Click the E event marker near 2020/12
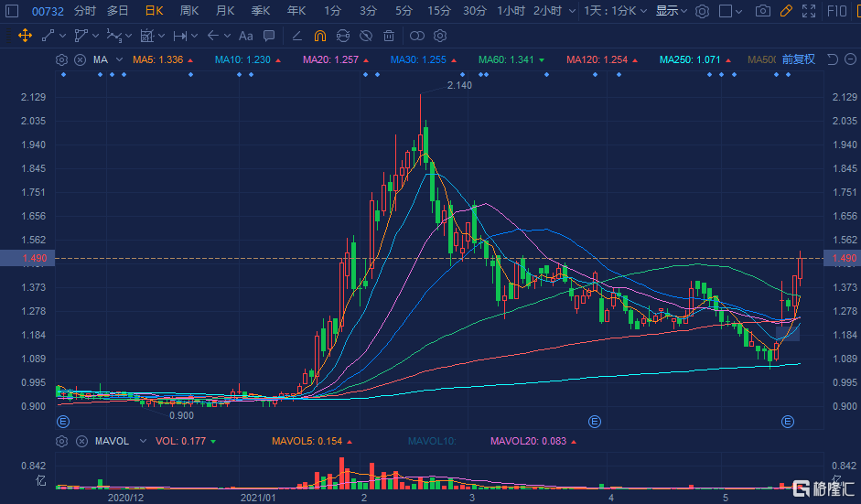 click(63, 422)
